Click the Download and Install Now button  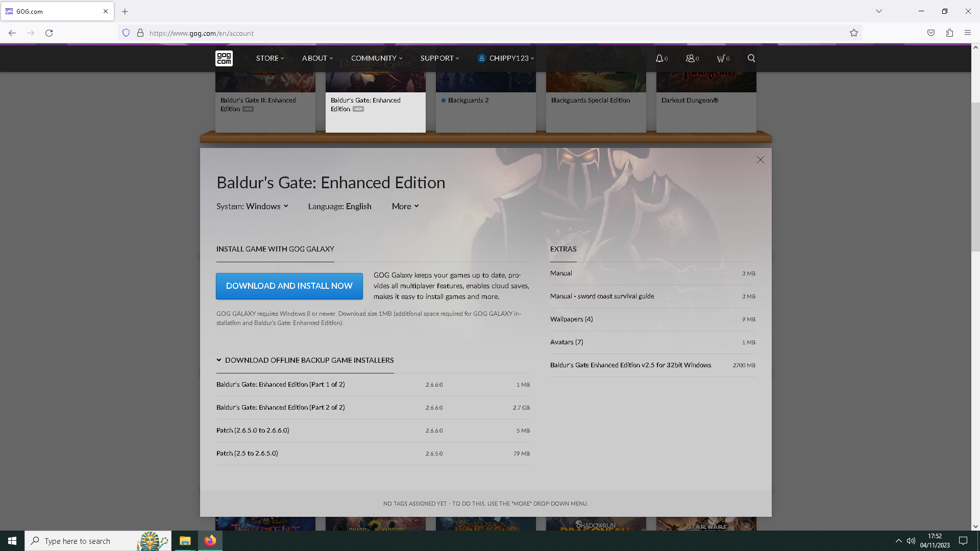coord(289,286)
